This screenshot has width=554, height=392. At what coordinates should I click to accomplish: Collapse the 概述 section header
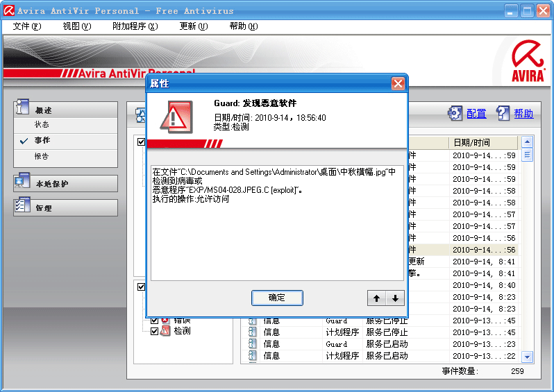(66, 110)
